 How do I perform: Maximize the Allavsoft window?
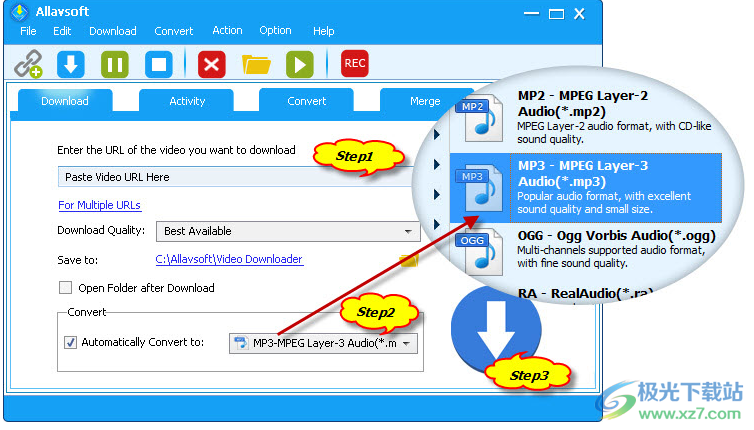coord(556,14)
